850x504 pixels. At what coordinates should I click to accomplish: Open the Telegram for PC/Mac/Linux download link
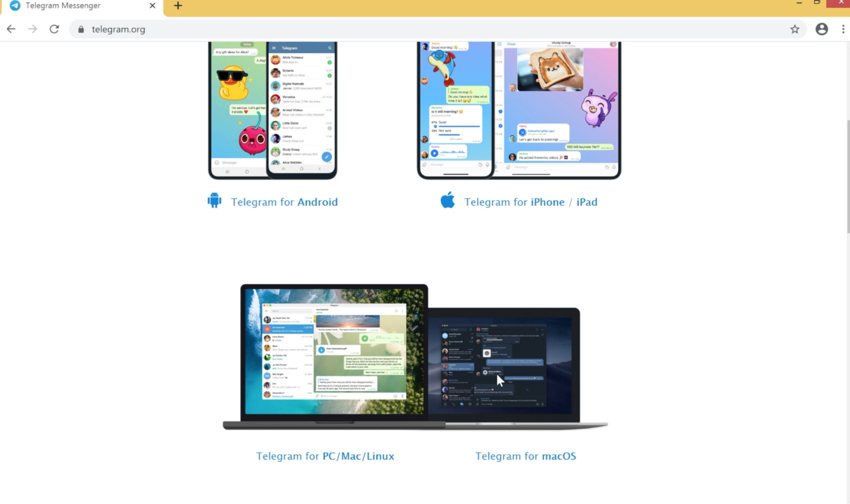point(325,455)
